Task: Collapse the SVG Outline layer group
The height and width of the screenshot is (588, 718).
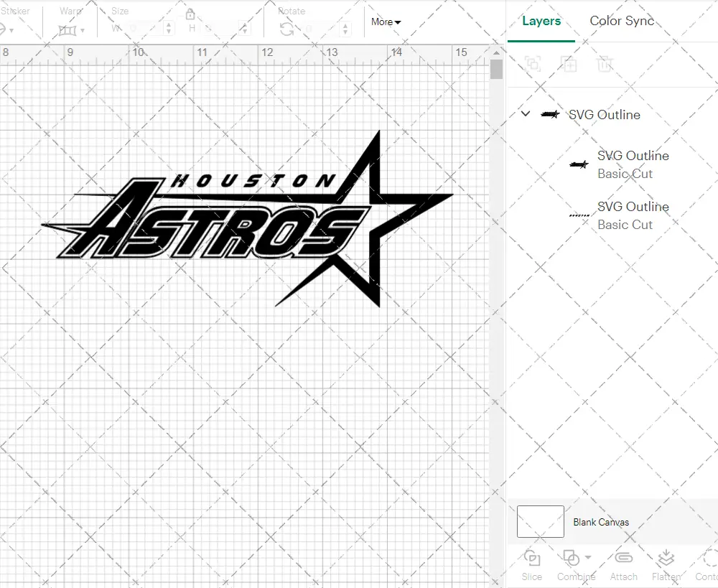Action: [x=525, y=113]
